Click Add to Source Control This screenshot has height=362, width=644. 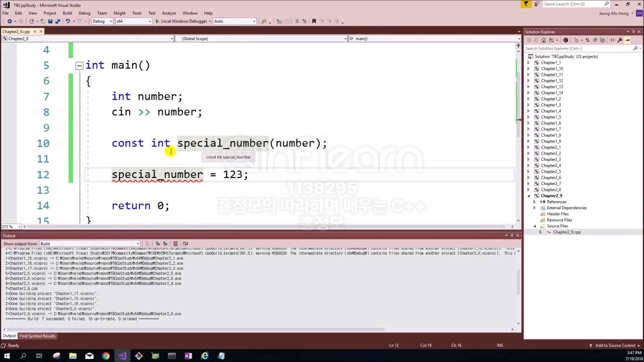pyautogui.click(x=615, y=345)
